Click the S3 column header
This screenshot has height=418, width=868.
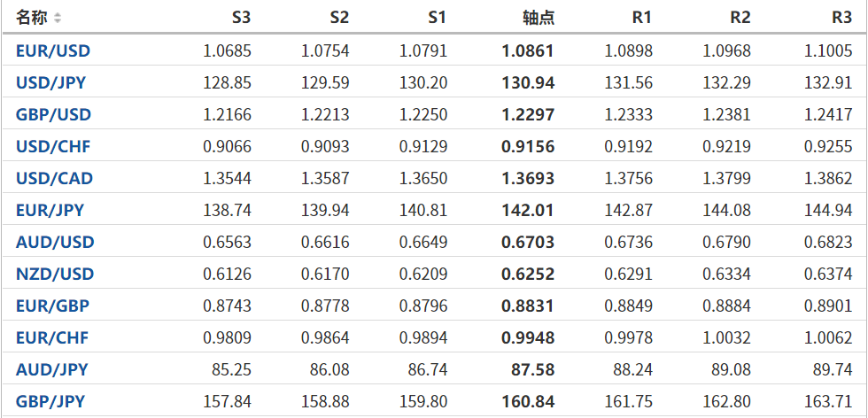coord(241,18)
